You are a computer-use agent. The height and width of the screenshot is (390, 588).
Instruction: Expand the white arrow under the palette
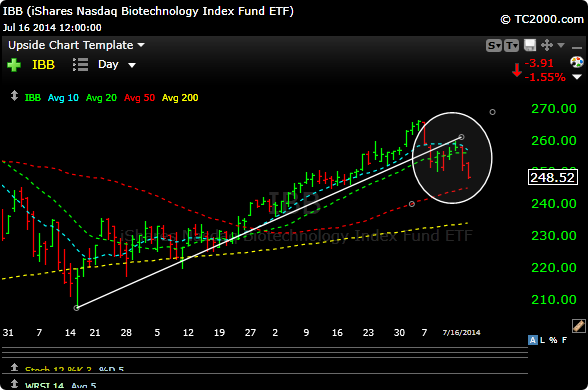[577, 77]
